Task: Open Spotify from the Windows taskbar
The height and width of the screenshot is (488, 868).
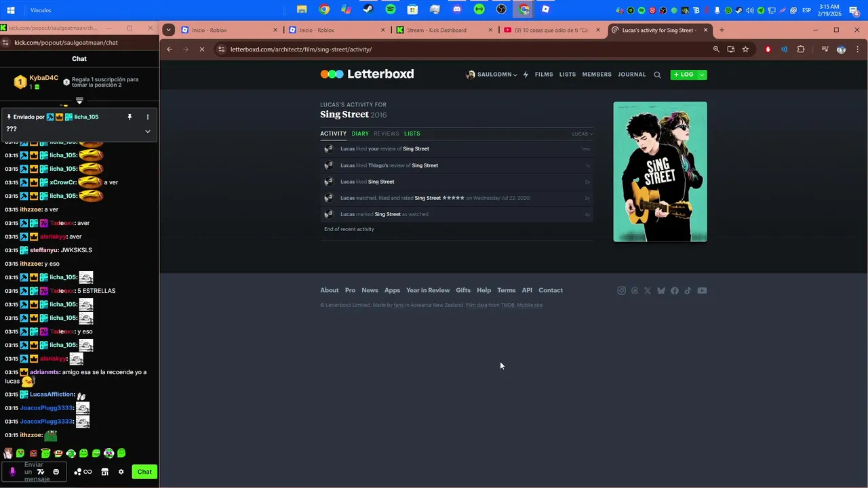Action: click(x=391, y=9)
